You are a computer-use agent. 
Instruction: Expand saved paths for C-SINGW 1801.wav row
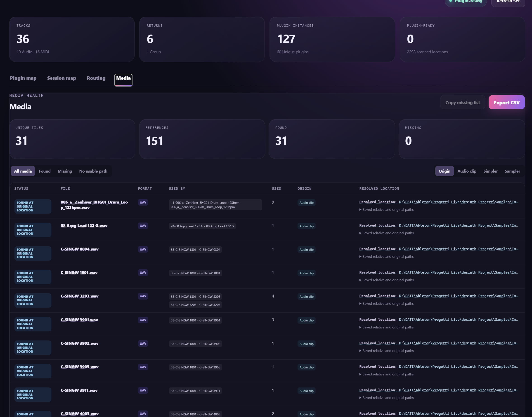tap(387, 280)
